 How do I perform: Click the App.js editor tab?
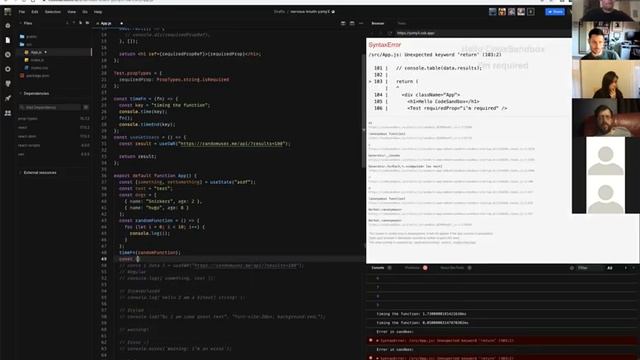pyautogui.click(x=106, y=24)
